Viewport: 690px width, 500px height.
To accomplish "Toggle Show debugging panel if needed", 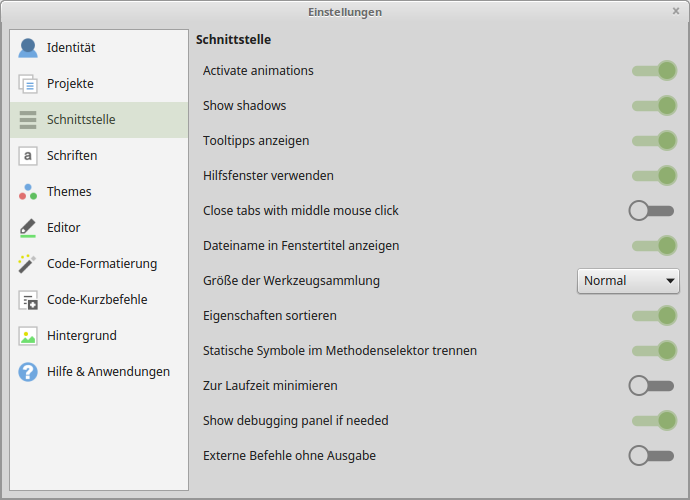I will point(654,421).
